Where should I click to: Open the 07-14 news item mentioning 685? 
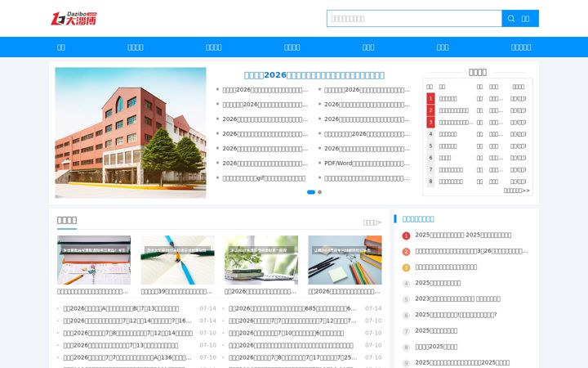292,308
